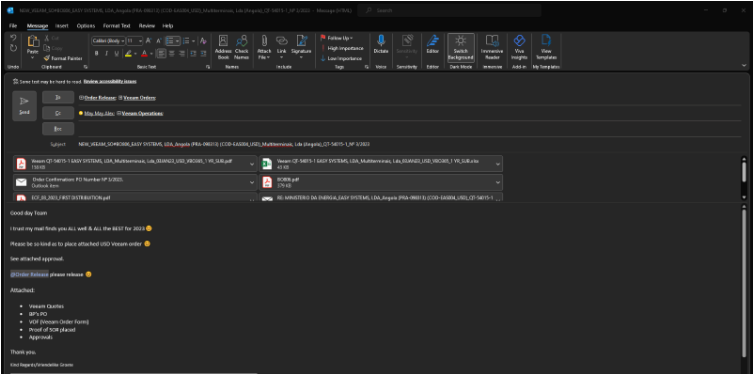Open Review accessibility issues link
754x374 pixels.
[x=110, y=82]
